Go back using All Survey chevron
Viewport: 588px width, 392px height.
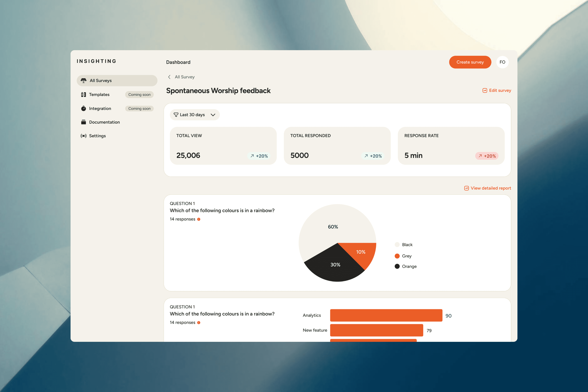170,77
